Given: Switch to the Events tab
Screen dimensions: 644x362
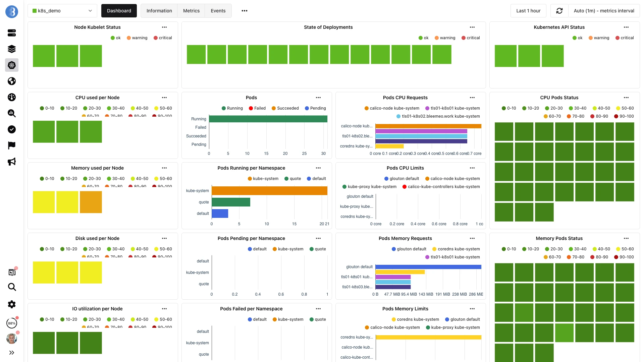Looking at the screenshot, I should 218,11.
